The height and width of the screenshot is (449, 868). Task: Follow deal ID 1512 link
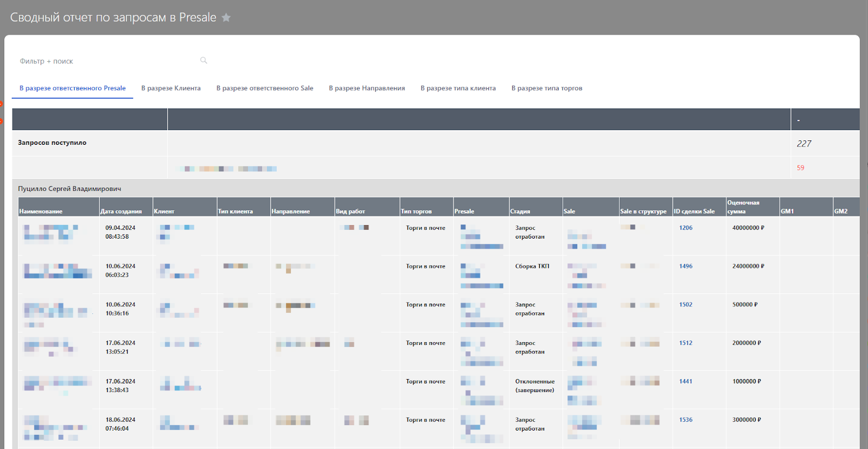[686, 343]
